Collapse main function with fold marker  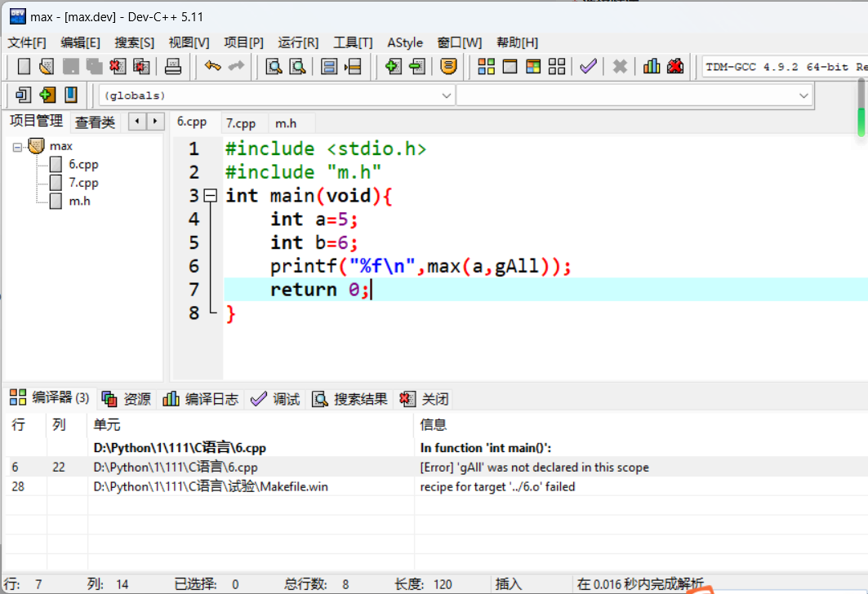coord(210,196)
